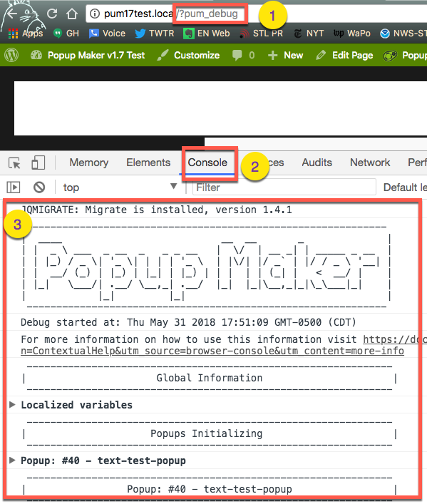Open the Customize link in admin bar
The height and width of the screenshot is (504, 427).
pyautogui.click(x=188, y=56)
